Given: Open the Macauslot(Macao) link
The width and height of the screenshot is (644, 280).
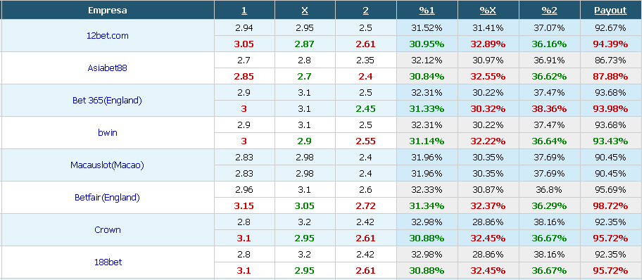Looking at the screenshot, I should coord(107,165).
